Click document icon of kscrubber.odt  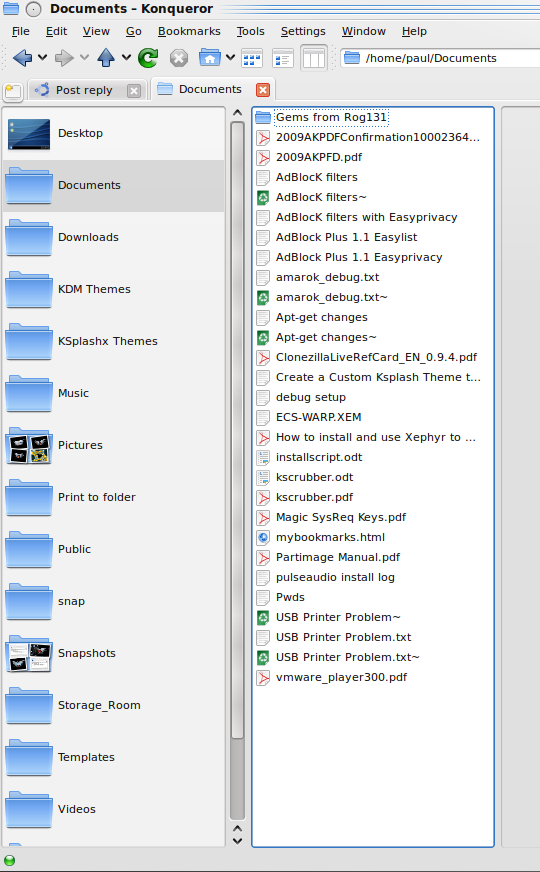click(x=262, y=478)
